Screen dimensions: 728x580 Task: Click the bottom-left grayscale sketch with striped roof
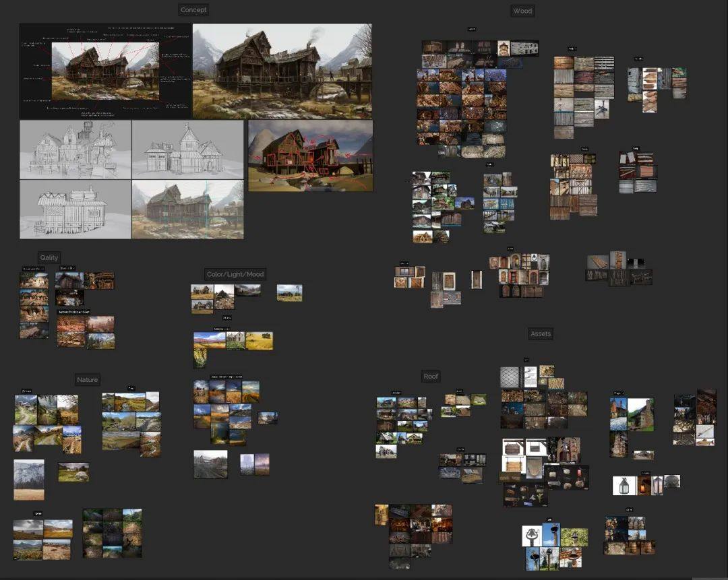pos(75,210)
